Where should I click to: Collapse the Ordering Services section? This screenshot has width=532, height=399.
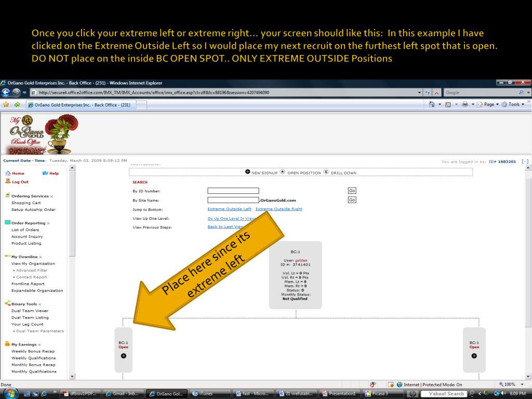(51, 196)
